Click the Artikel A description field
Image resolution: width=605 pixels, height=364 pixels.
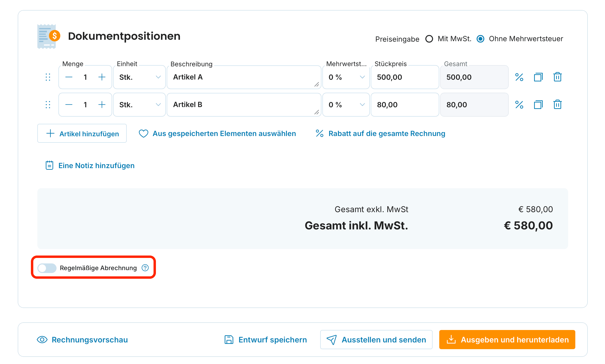tap(244, 77)
